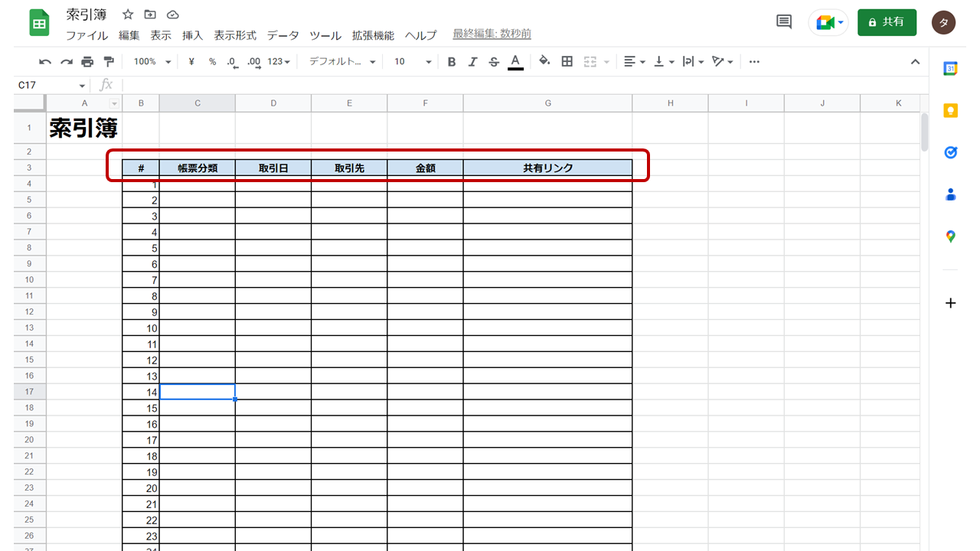This screenshot has height=551, width=980.
Task: Select the 取引先 header cell
Action: pos(349,168)
